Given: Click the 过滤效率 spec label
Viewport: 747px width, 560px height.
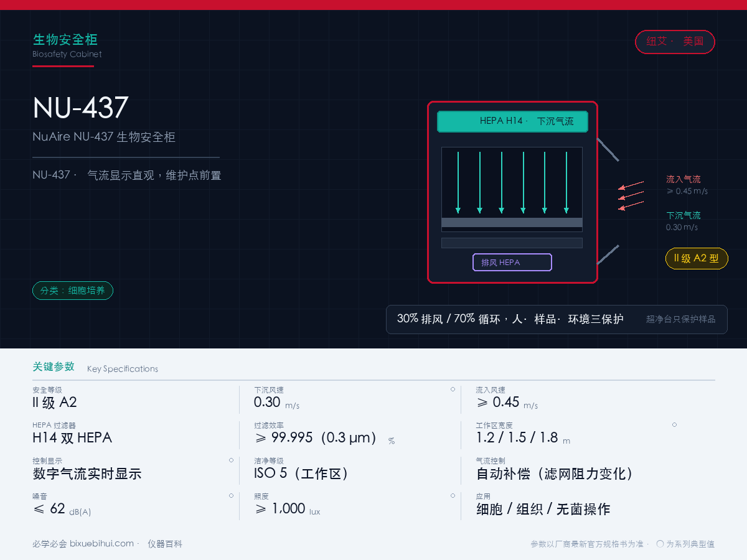Looking at the screenshot, I should [x=269, y=426].
